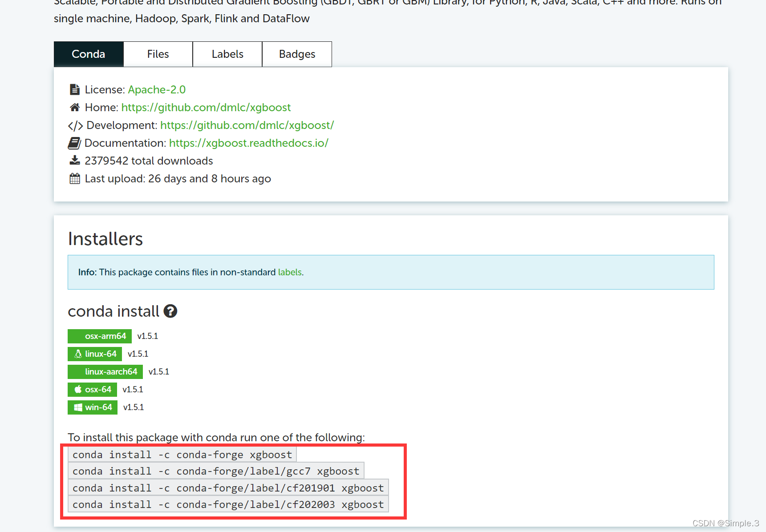The width and height of the screenshot is (766, 532).
Task: Click the documentation book icon
Action: pyautogui.click(x=74, y=143)
